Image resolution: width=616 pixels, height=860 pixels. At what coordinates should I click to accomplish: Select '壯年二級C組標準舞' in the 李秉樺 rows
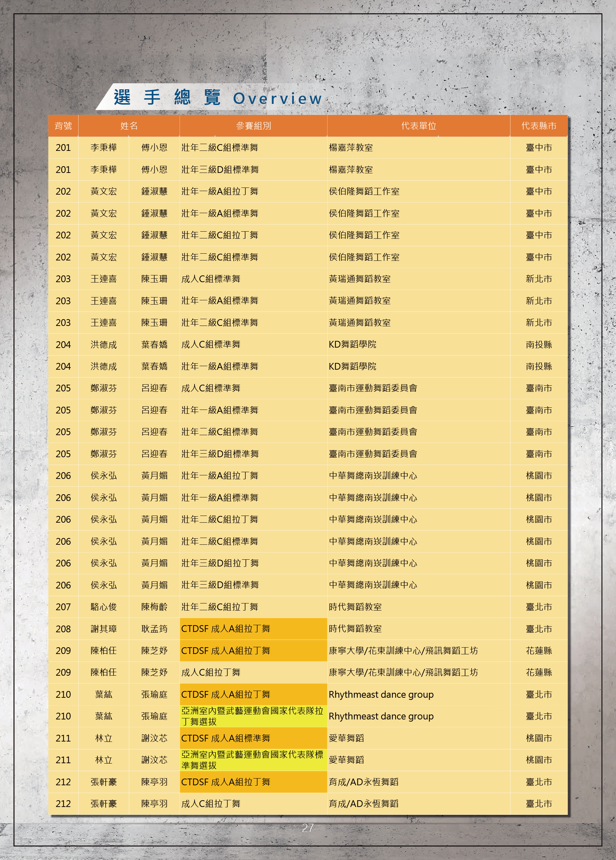(x=219, y=148)
